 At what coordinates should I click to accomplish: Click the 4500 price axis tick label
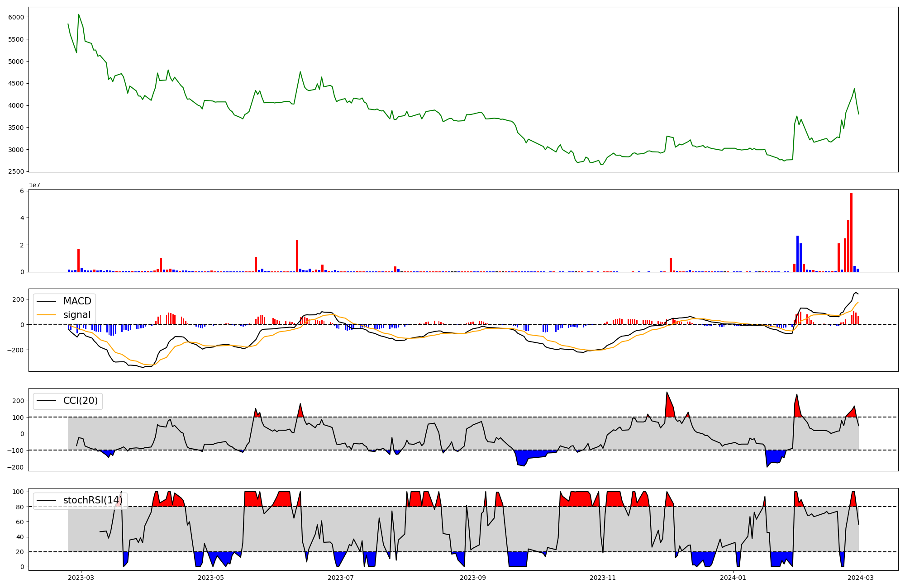point(16,83)
